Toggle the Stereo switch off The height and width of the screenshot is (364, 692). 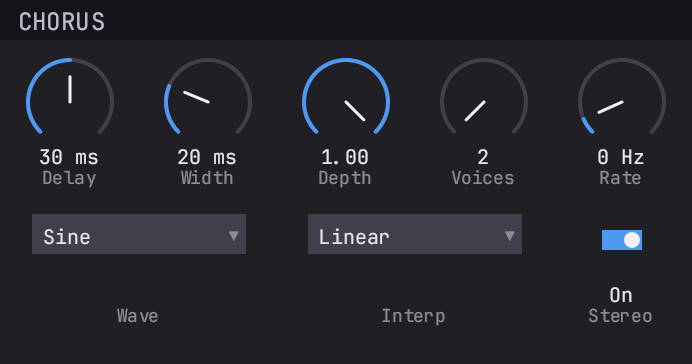pyautogui.click(x=622, y=240)
